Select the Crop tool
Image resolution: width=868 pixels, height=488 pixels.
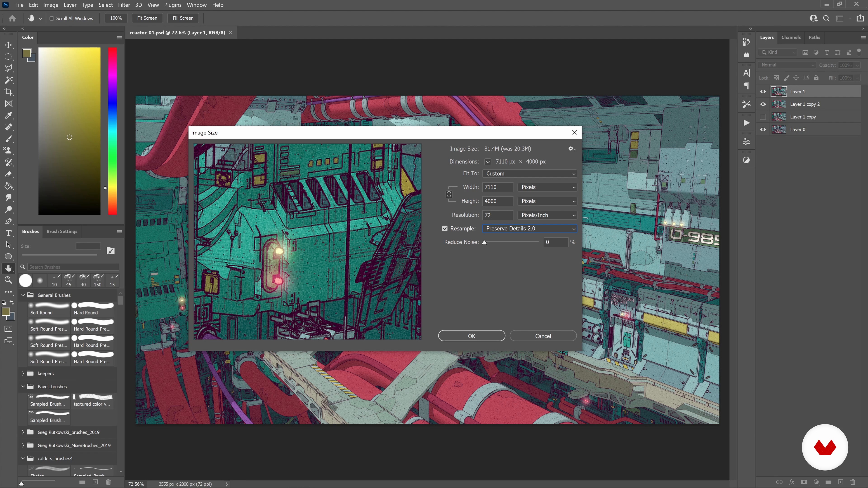click(x=8, y=92)
